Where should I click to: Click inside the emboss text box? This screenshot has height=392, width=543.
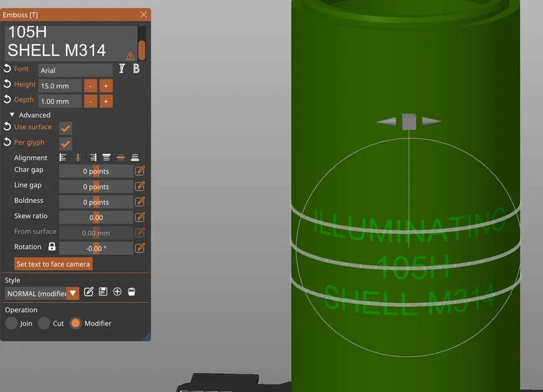pos(71,43)
